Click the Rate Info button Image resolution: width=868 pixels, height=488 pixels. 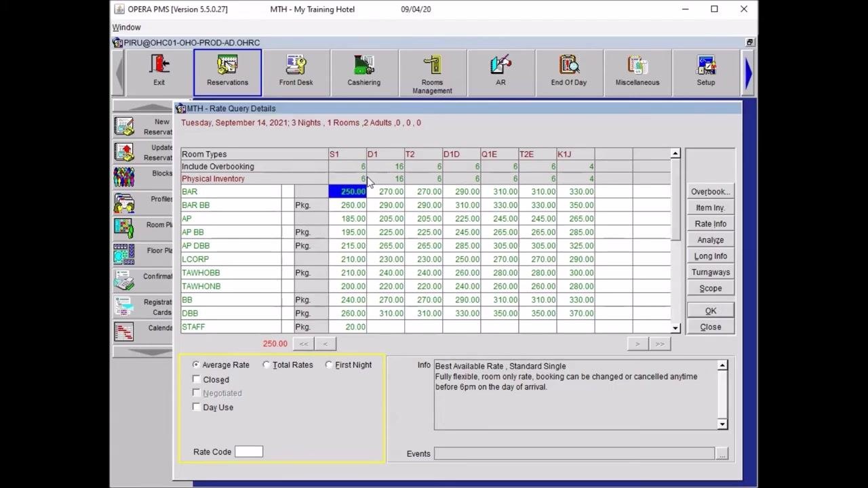click(711, 224)
